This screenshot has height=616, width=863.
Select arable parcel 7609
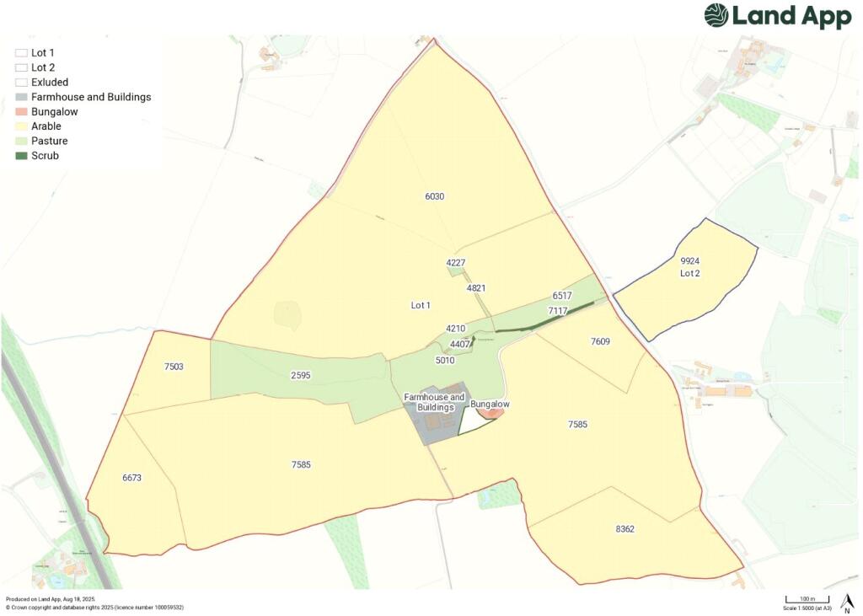point(600,341)
